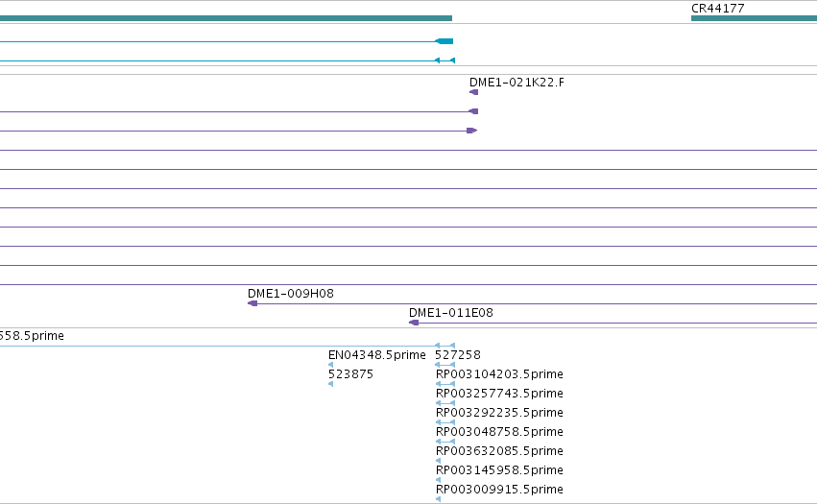Select the 558.5prime partial label
Image resolution: width=817 pixels, height=504 pixels.
[x=32, y=336]
